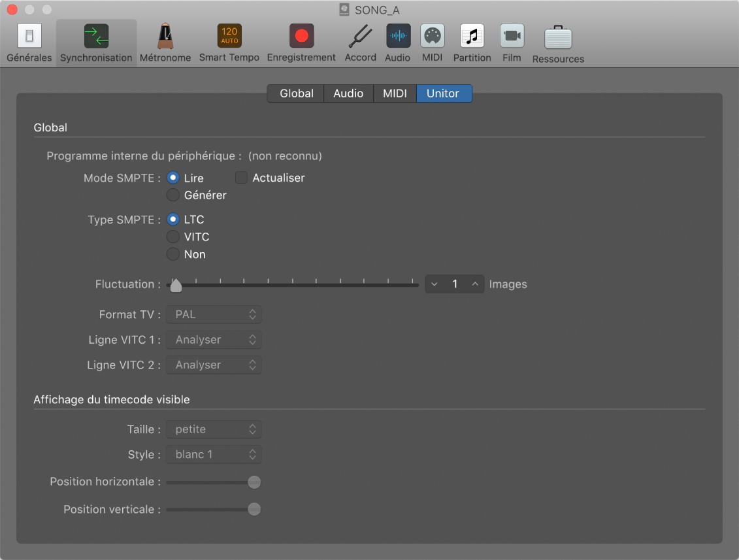This screenshot has height=560, width=739.
Task: Choose LTC as SMPTE type
Action: coord(173,220)
